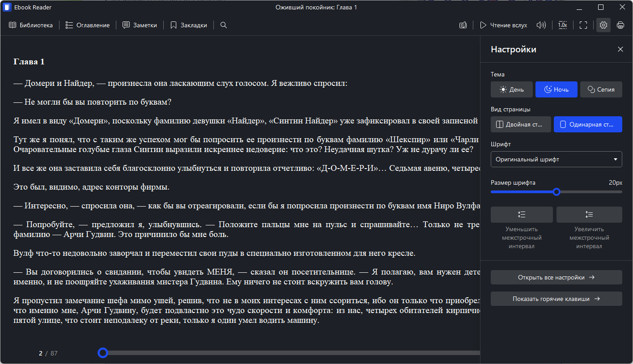
Task: Click the speaker volume icon
Action: 541,25
